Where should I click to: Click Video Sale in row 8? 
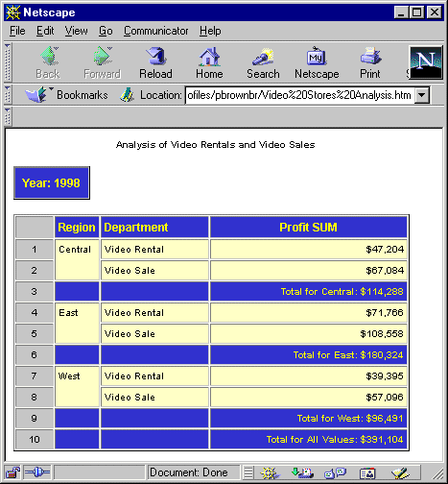click(154, 397)
